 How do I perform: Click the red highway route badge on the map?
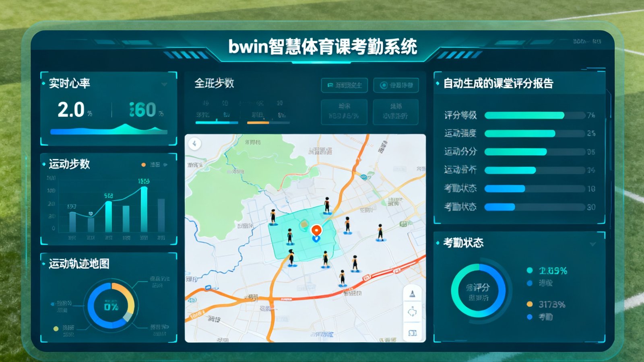(366, 278)
